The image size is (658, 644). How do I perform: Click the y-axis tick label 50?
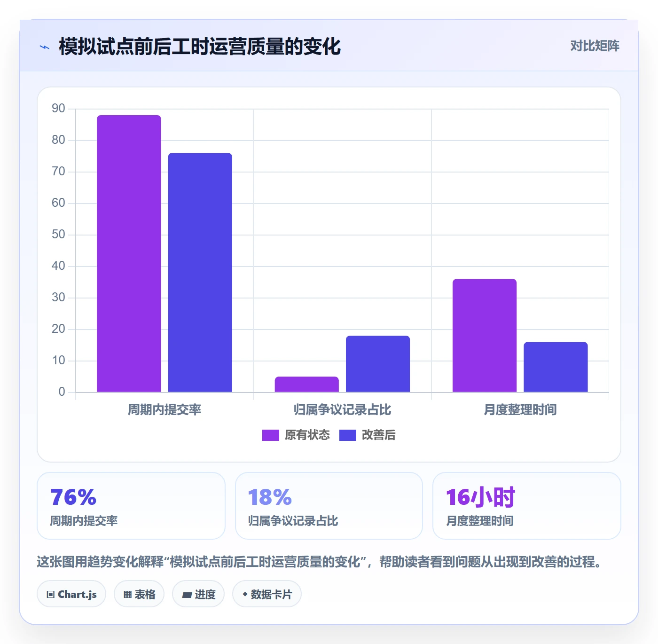[x=59, y=235]
